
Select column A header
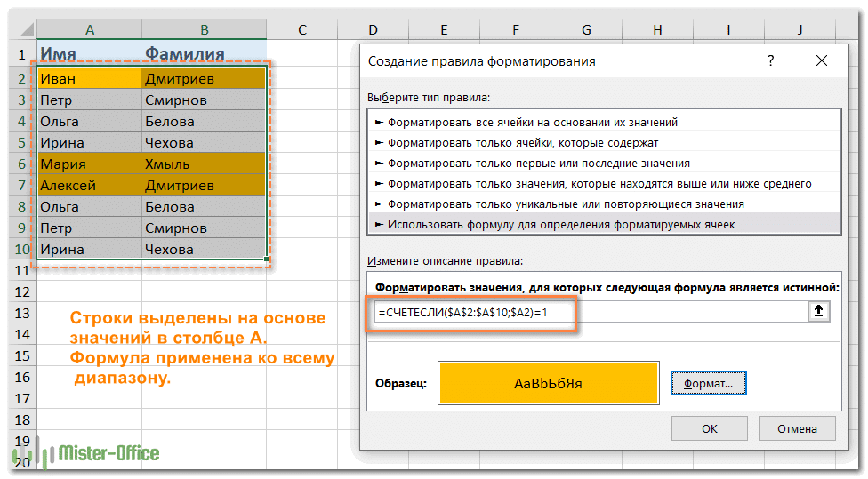[x=89, y=30]
